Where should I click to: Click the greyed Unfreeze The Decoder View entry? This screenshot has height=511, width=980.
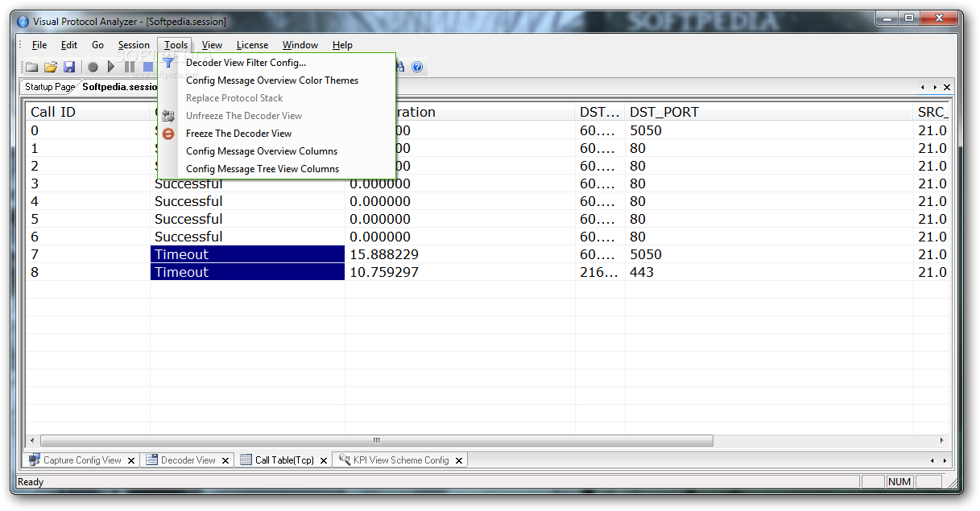tap(275, 116)
